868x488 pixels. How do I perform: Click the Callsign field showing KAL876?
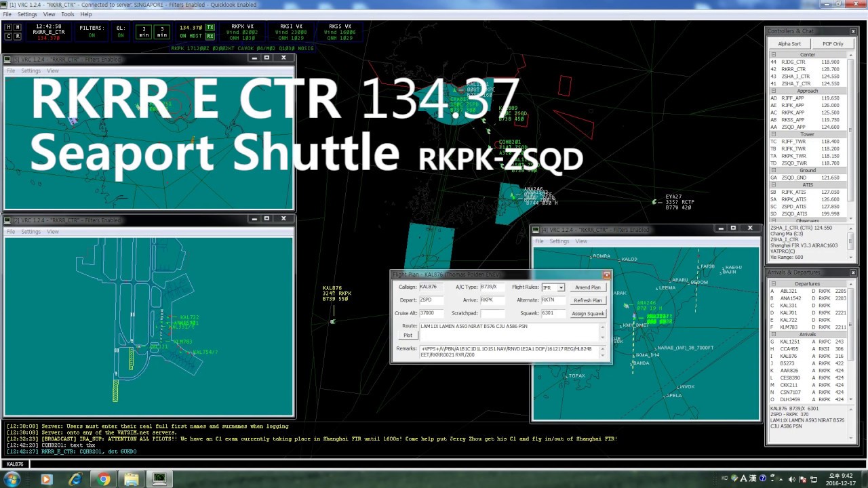tap(431, 287)
